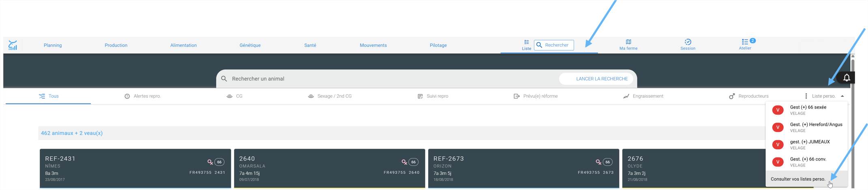Screen dimensions: 868x190
Task: Choose Gest (+) 66 sexée list
Action: [x=807, y=110]
